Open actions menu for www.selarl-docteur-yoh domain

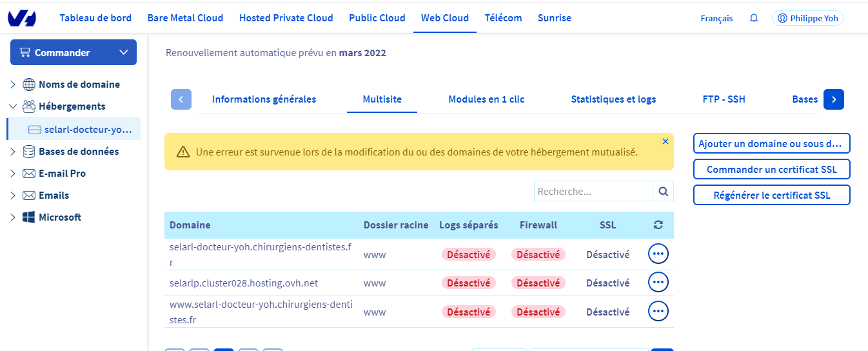[658, 312]
